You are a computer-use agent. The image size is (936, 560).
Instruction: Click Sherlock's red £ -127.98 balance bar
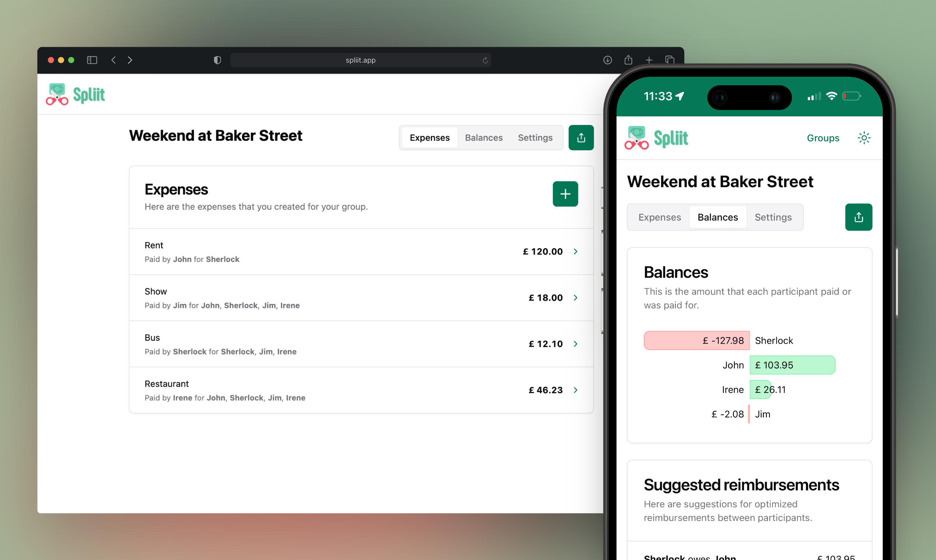[x=696, y=340]
